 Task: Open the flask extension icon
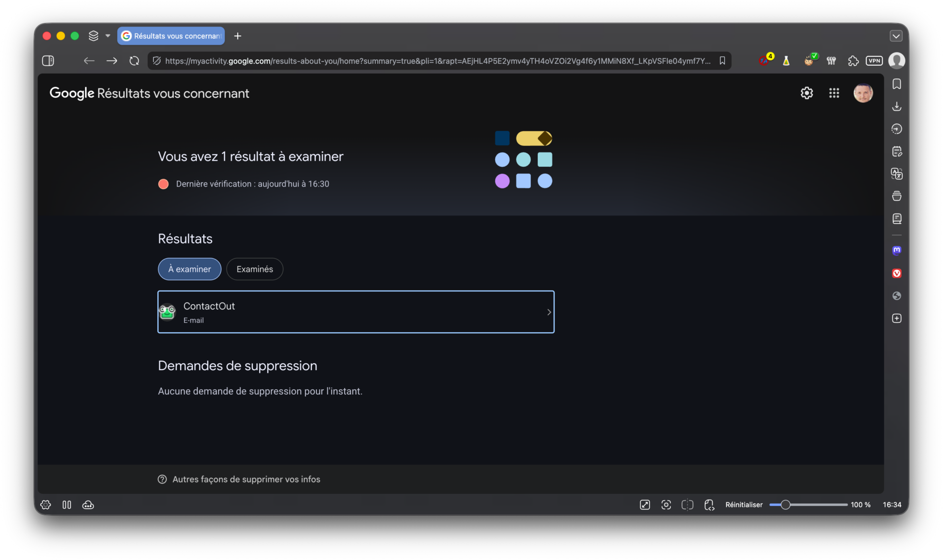[786, 61]
